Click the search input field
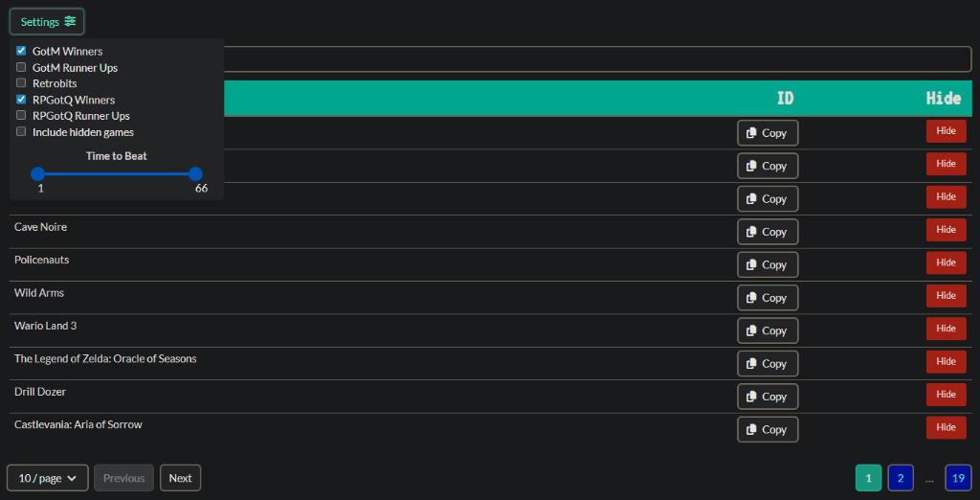This screenshot has height=500, width=980. click(x=593, y=59)
